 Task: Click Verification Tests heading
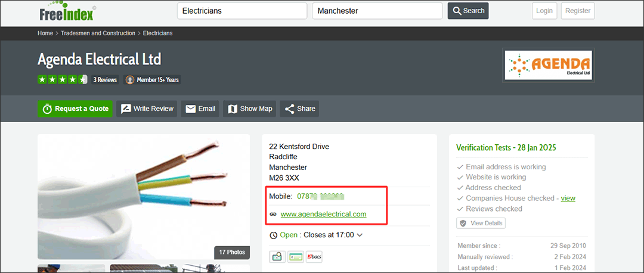(506, 148)
